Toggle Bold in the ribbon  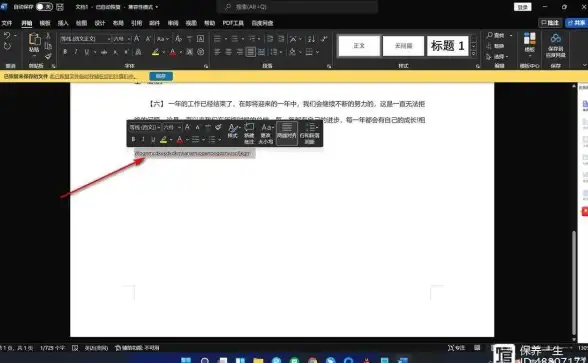click(65, 52)
